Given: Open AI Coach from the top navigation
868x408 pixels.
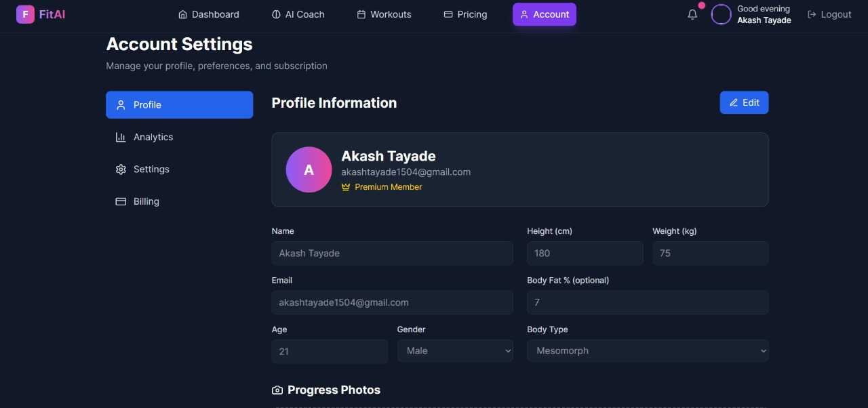Looking at the screenshot, I should (x=298, y=14).
